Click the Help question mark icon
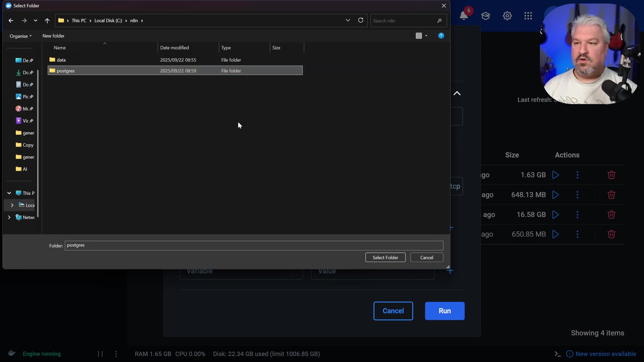644x362 pixels. [x=441, y=36]
